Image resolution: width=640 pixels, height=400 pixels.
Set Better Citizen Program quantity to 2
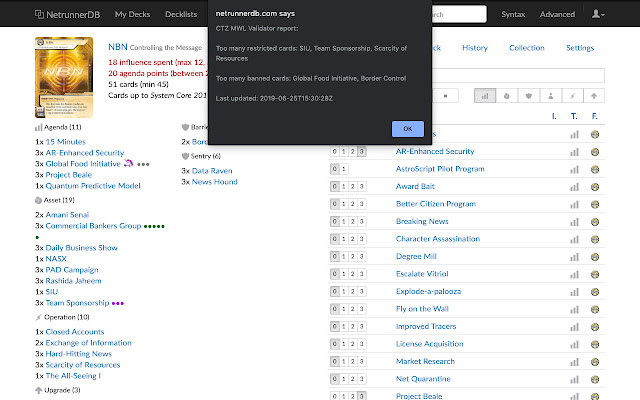point(352,204)
